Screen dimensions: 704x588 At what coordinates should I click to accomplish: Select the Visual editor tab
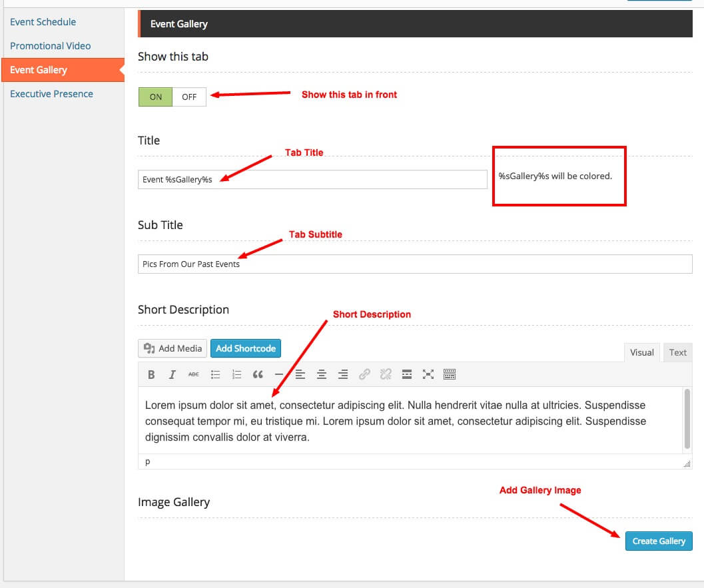[641, 353]
